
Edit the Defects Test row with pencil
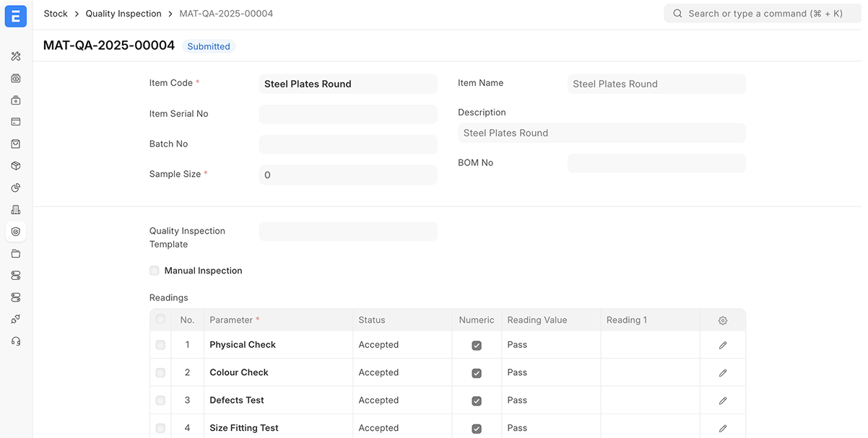[723, 400]
